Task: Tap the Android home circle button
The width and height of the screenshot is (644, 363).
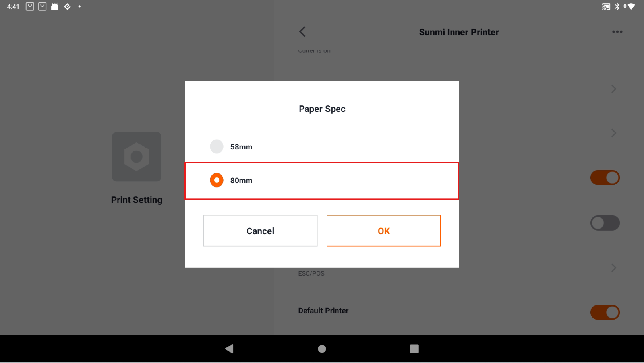Action: [x=322, y=349]
